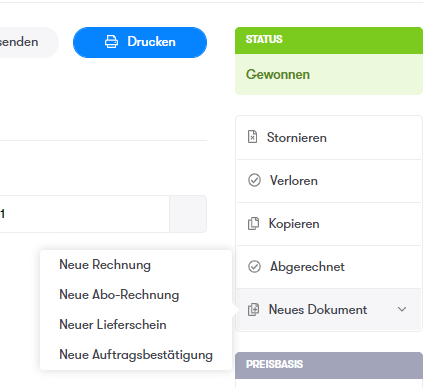Click the Drucken button label
This screenshot has width=440, height=388.
pos(151,42)
